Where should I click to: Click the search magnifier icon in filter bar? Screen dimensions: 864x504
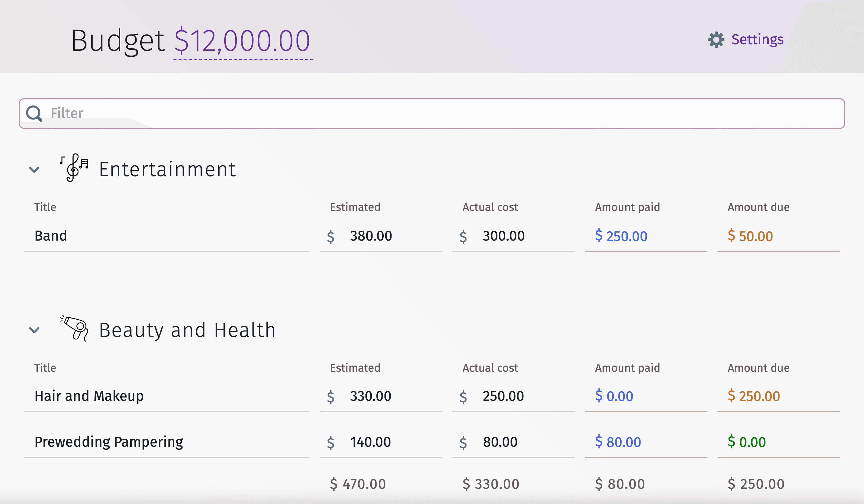[x=34, y=114]
